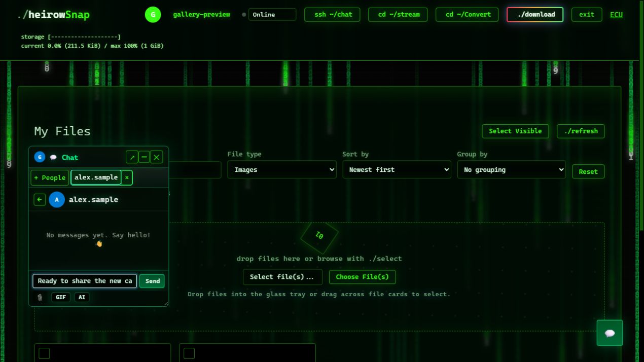
Task: Go to ssh ~/chat
Action: [333, 15]
